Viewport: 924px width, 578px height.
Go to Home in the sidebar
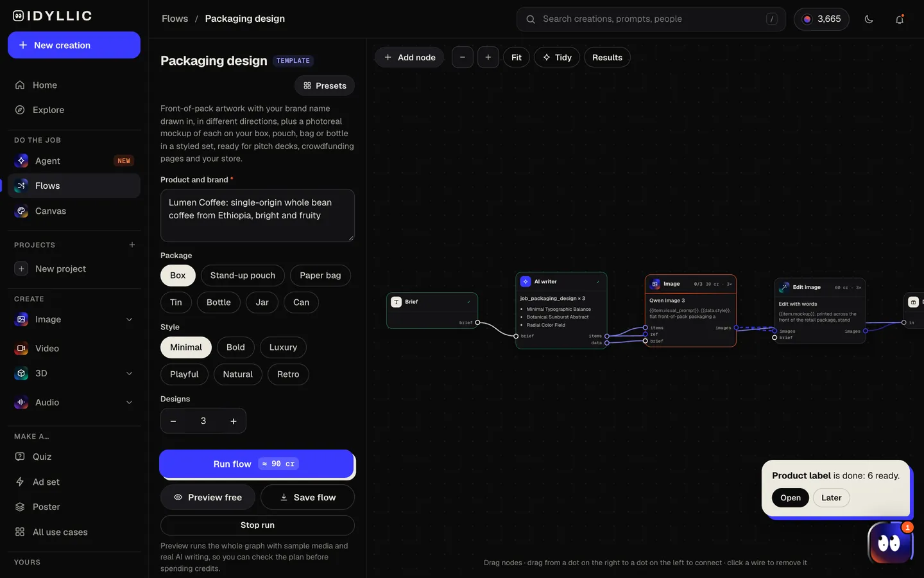[74, 85]
